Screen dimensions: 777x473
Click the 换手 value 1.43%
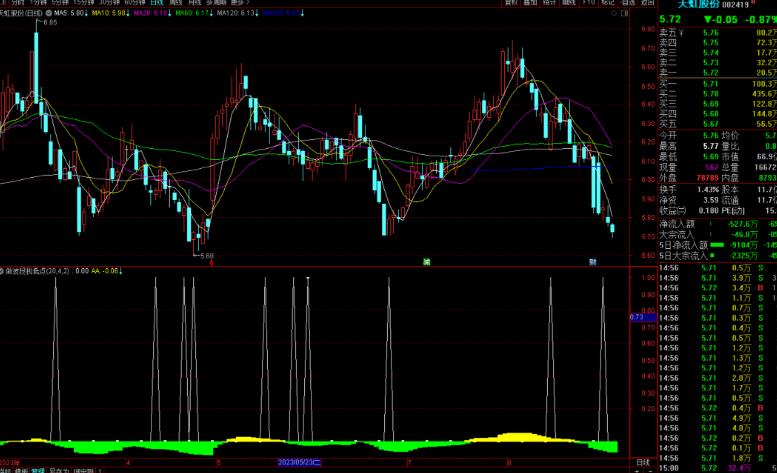pos(708,190)
